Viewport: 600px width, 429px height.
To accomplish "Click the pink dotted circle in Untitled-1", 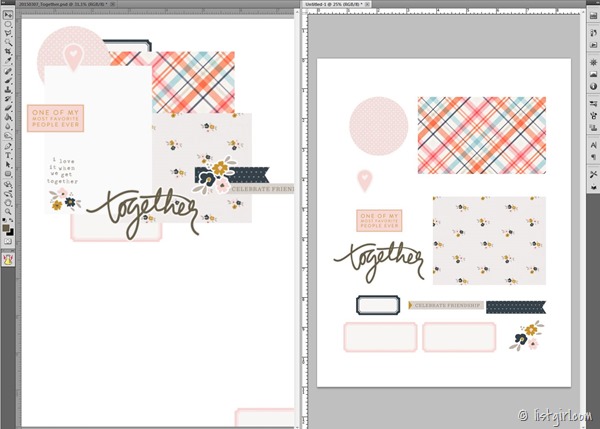I will (378, 126).
